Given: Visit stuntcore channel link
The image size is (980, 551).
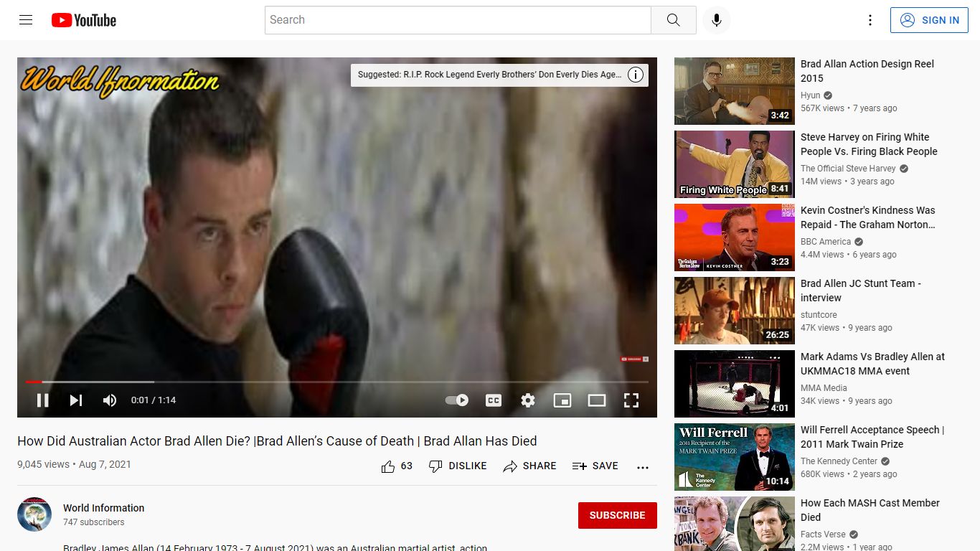Looking at the screenshot, I should (x=819, y=315).
